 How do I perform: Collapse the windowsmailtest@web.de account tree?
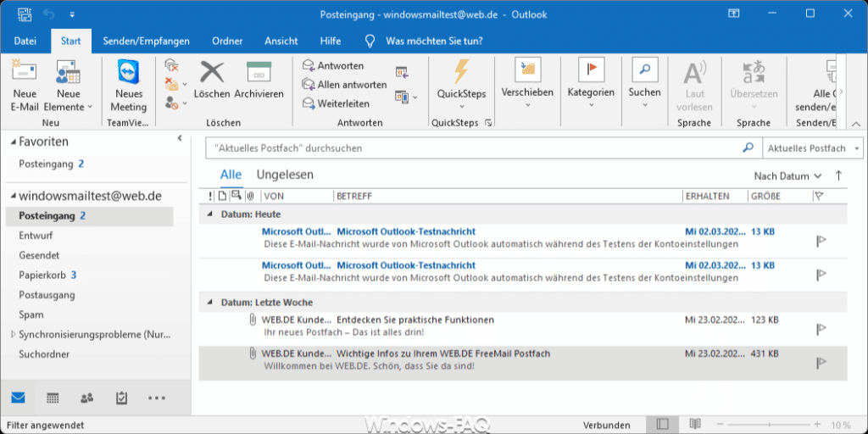pos(14,197)
